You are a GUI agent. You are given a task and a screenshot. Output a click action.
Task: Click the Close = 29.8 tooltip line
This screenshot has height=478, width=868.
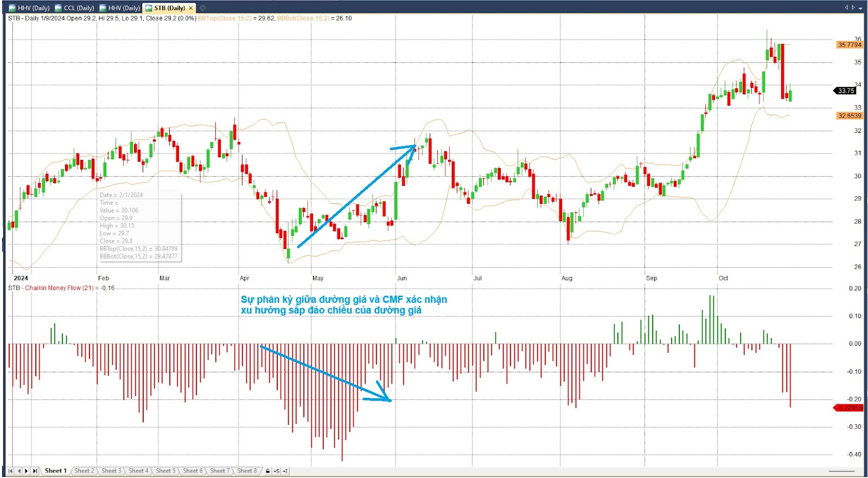pyautogui.click(x=116, y=241)
